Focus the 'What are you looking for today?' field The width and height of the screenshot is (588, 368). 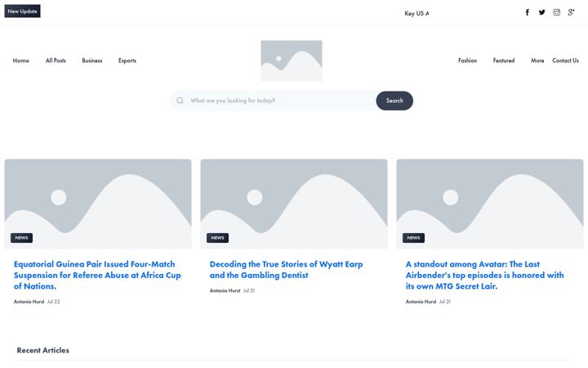[x=281, y=101]
